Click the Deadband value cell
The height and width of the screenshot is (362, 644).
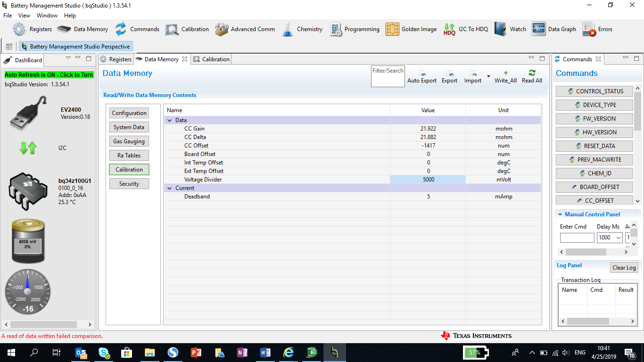428,197
